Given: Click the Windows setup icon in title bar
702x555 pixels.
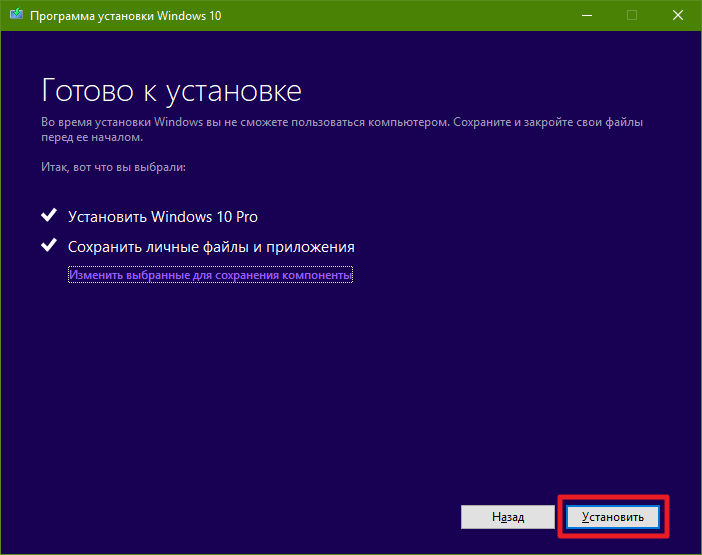Looking at the screenshot, I should coord(17,14).
